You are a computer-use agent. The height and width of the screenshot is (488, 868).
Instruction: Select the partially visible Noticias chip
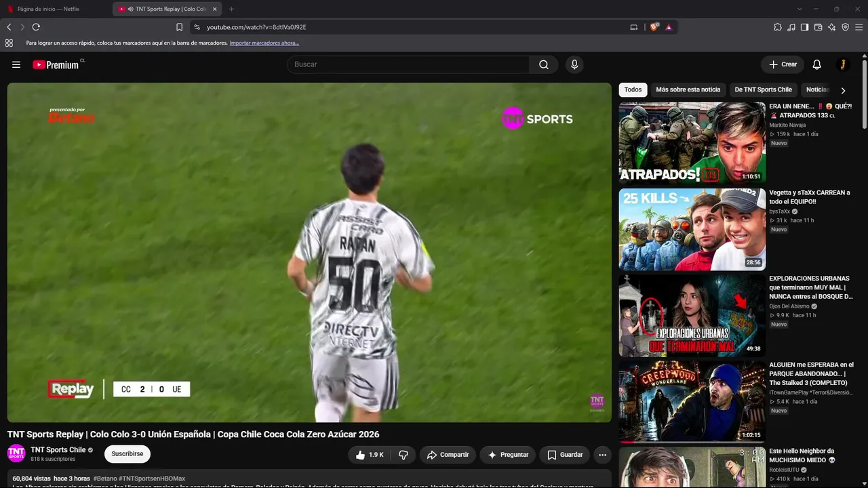tap(816, 89)
